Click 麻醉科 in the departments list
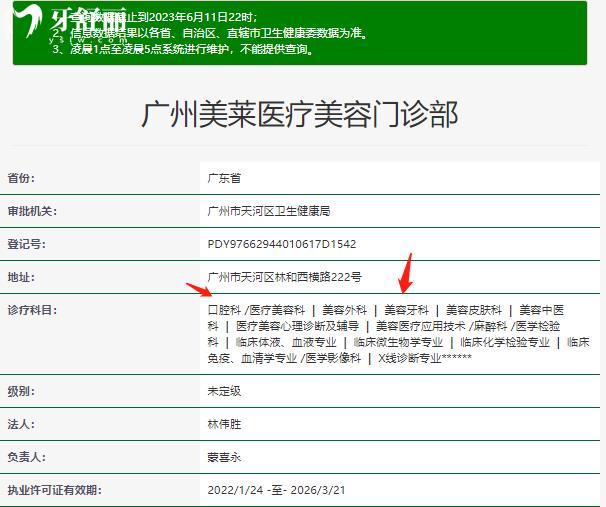The image size is (606, 507). click(x=490, y=326)
